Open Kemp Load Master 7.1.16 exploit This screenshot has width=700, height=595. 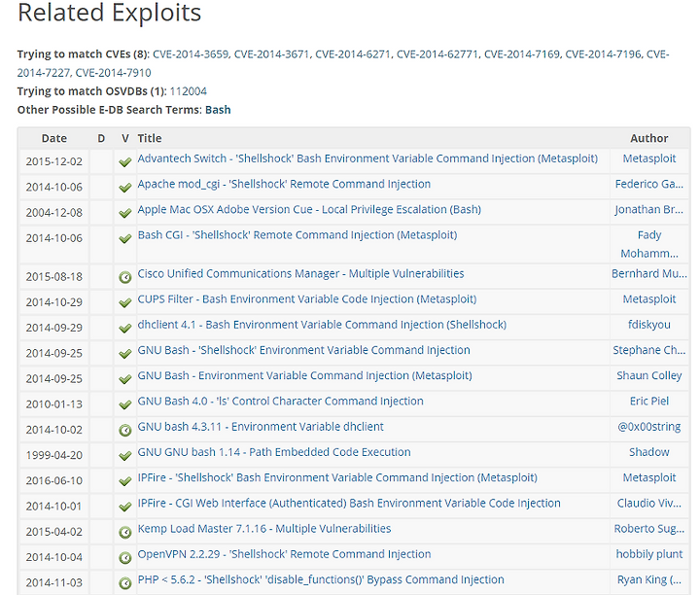coord(263,529)
